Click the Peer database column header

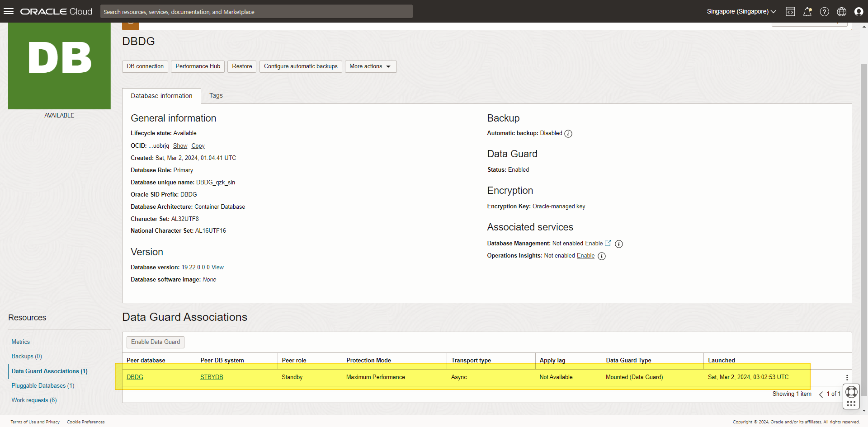[146, 361]
